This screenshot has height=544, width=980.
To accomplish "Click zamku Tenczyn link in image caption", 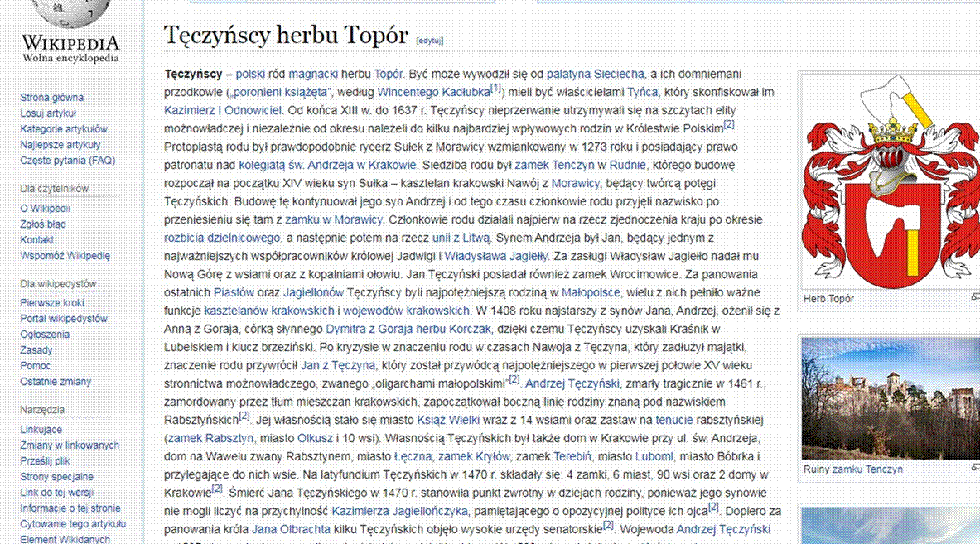I will 867,469.
